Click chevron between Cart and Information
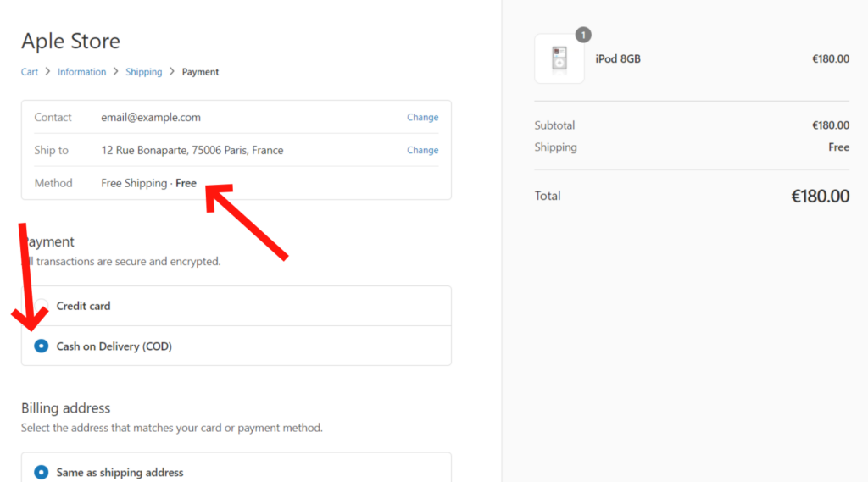The height and width of the screenshot is (482, 868). pyautogui.click(x=47, y=71)
